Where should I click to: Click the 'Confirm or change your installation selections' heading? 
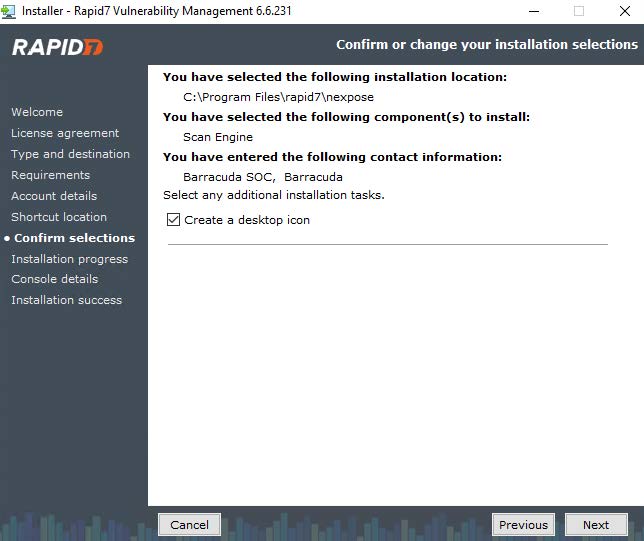[x=487, y=44]
